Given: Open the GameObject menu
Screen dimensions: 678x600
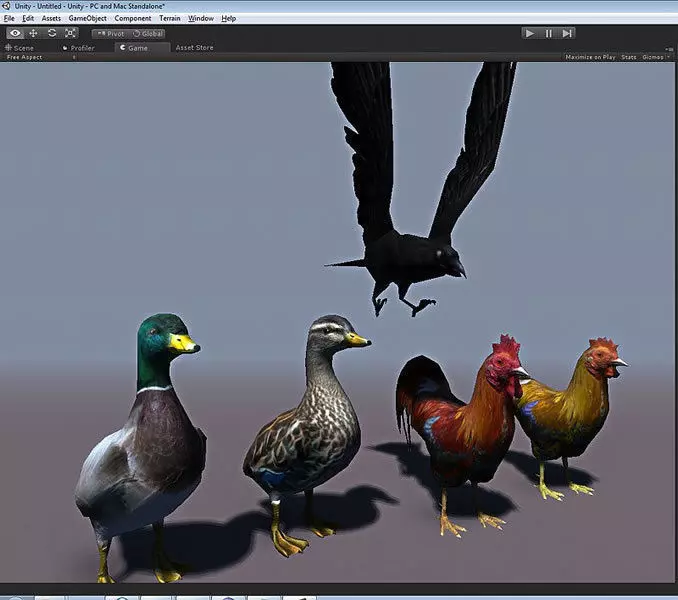Looking at the screenshot, I should click(x=87, y=18).
